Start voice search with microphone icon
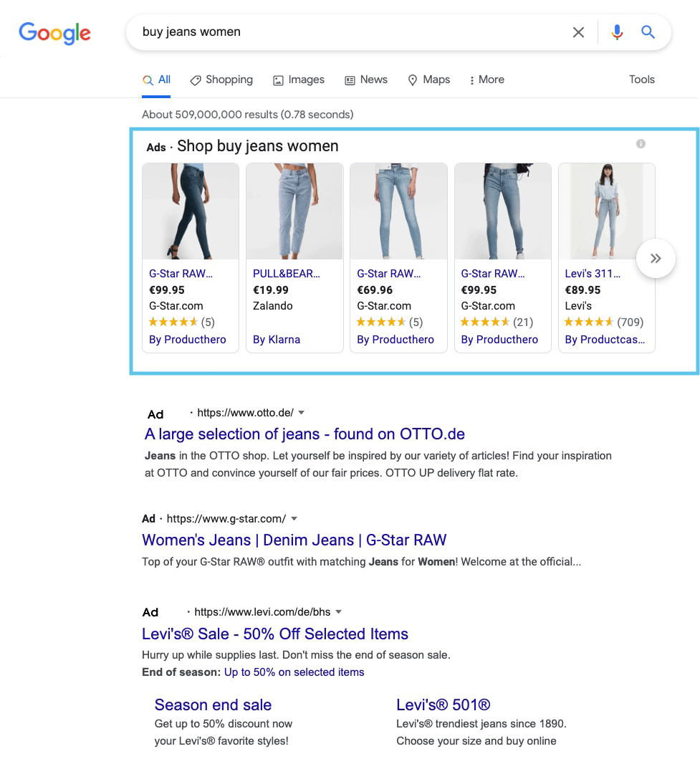This screenshot has height=764, width=700. click(x=617, y=32)
